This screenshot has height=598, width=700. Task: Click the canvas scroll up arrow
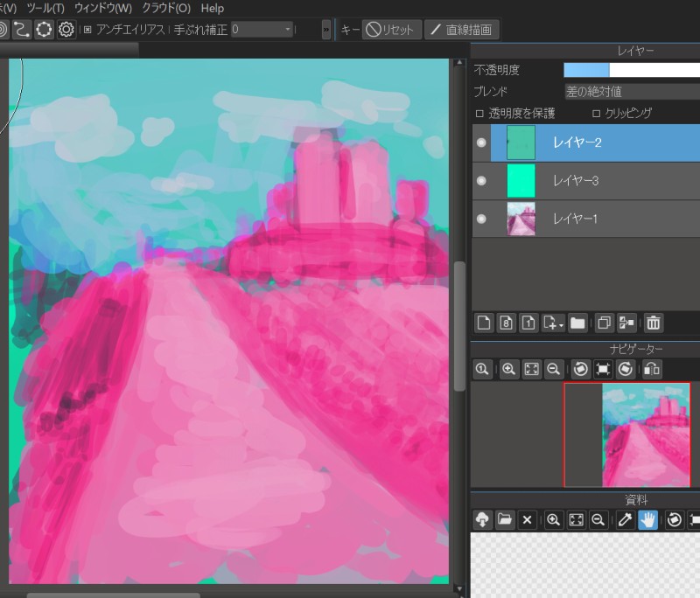(x=459, y=63)
